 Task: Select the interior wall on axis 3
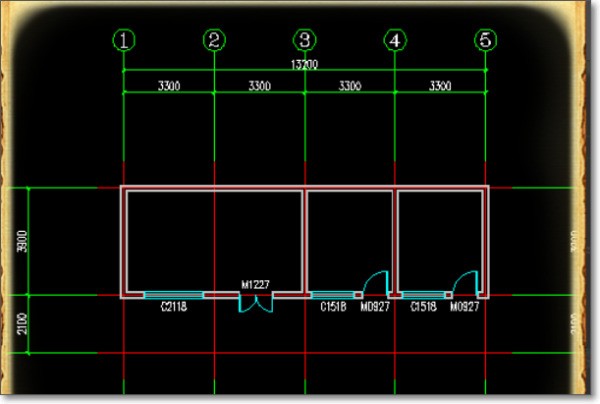(x=305, y=241)
